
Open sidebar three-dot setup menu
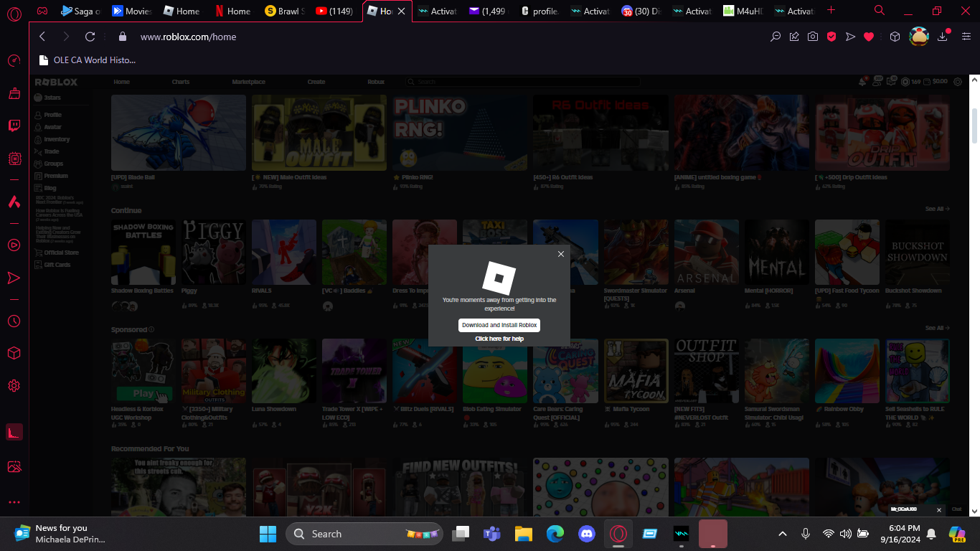point(14,502)
